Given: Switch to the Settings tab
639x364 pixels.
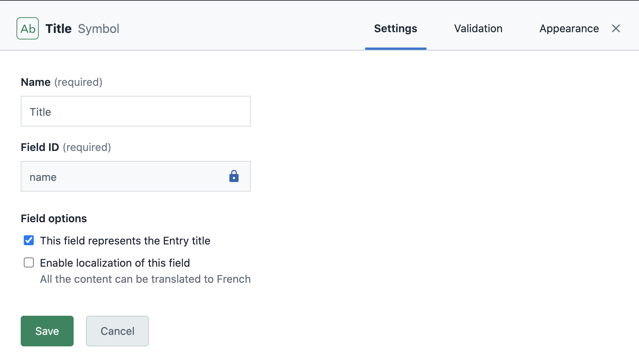Looking at the screenshot, I should click(x=395, y=29).
